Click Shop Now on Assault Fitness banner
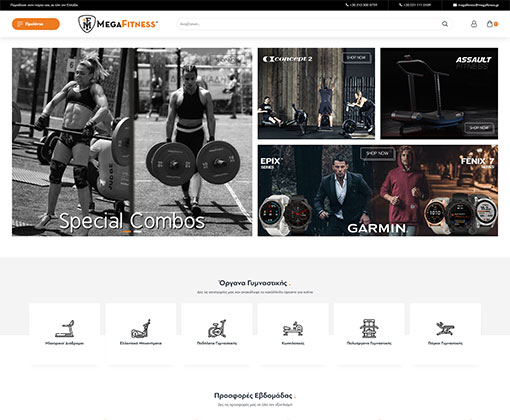 tap(479, 128)
